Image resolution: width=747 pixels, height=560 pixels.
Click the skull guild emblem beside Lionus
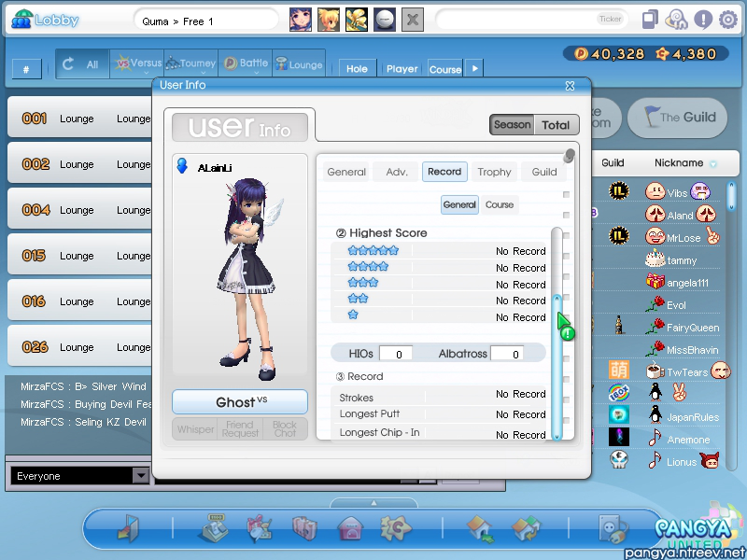click(619, 459)
